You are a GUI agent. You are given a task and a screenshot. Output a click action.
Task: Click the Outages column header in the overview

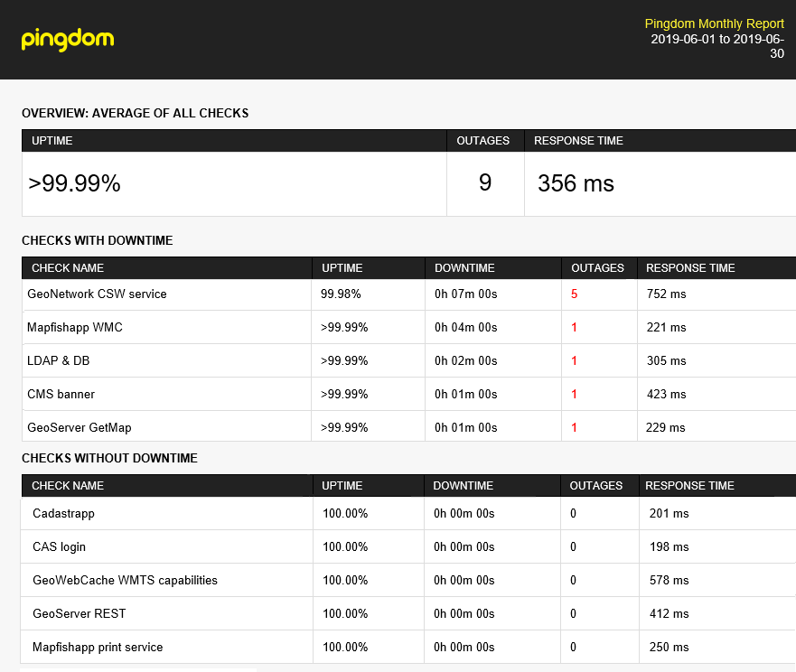[482, 141]
